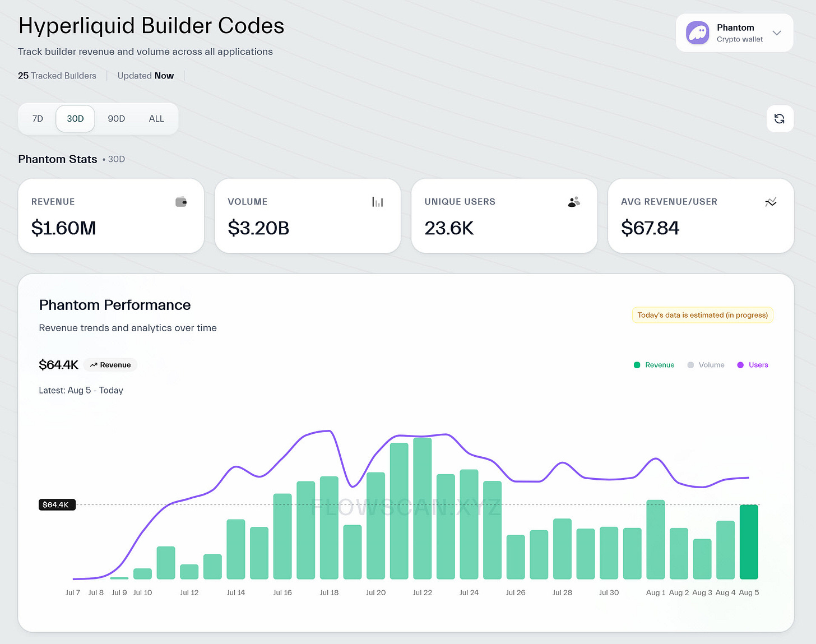Screen dimensions: 816x644
Task: Click the 'Crypto wallet' subtitle text
Action: point(740,39)
